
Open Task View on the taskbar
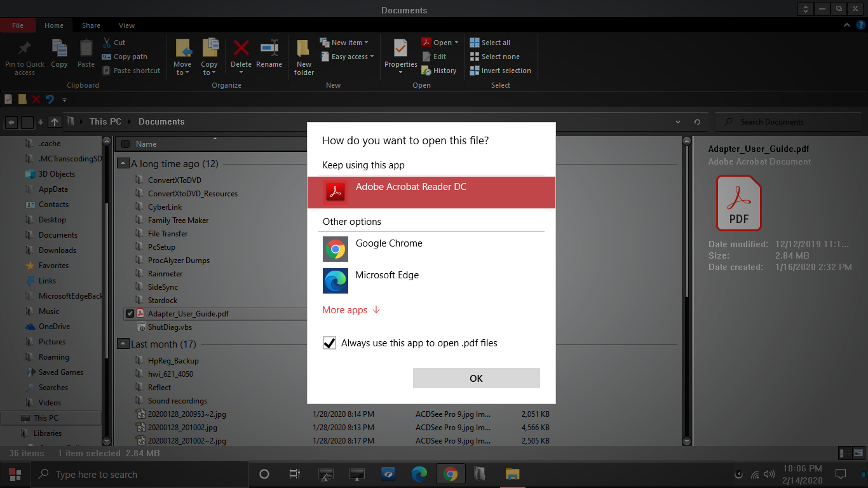(x=294, y=474)
